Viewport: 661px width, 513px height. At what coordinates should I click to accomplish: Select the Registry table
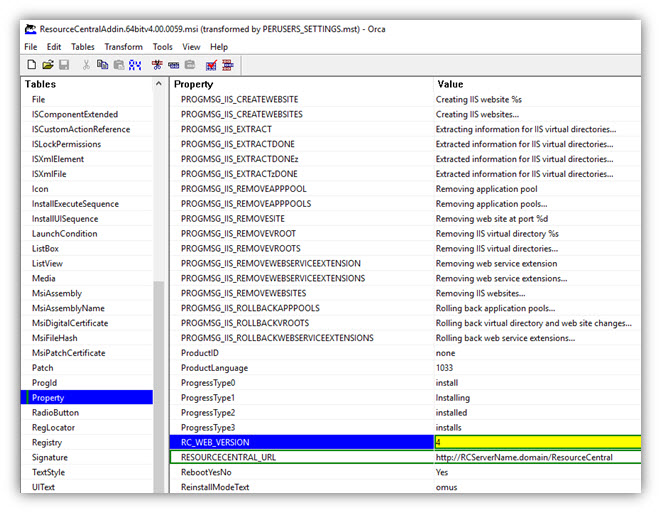[x=47, y=443]
